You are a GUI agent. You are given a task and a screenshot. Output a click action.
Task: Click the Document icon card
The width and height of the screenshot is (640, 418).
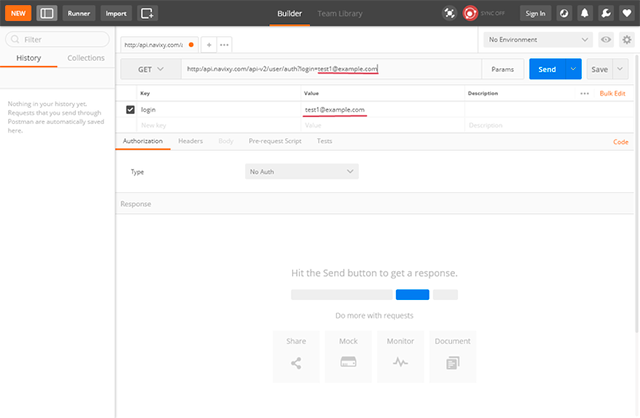click(x=453, y=356)
